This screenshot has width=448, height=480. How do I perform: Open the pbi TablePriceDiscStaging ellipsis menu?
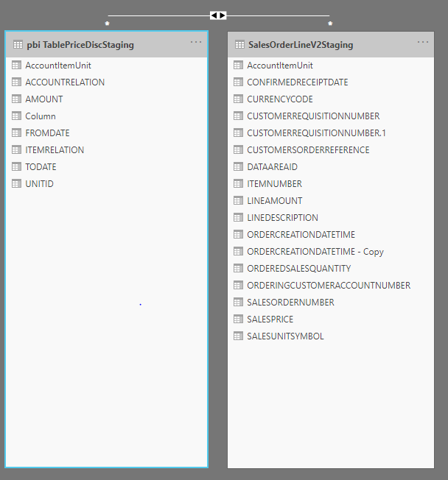[x=196, y=42]
